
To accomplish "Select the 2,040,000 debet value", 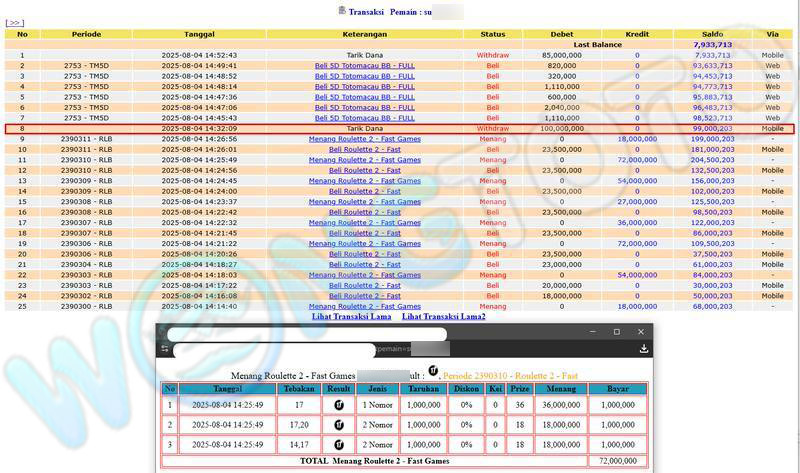I will pyautogui.click(x=562, y=108).
